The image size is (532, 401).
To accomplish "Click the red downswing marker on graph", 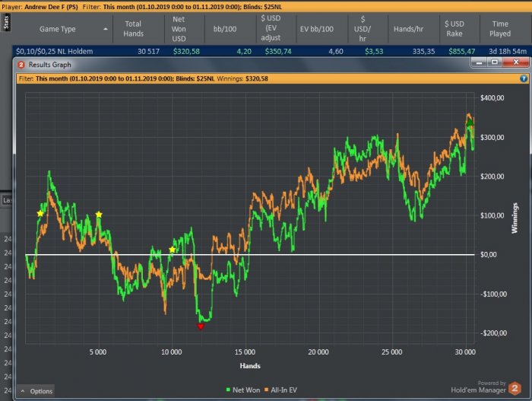I will click(201, 326).
